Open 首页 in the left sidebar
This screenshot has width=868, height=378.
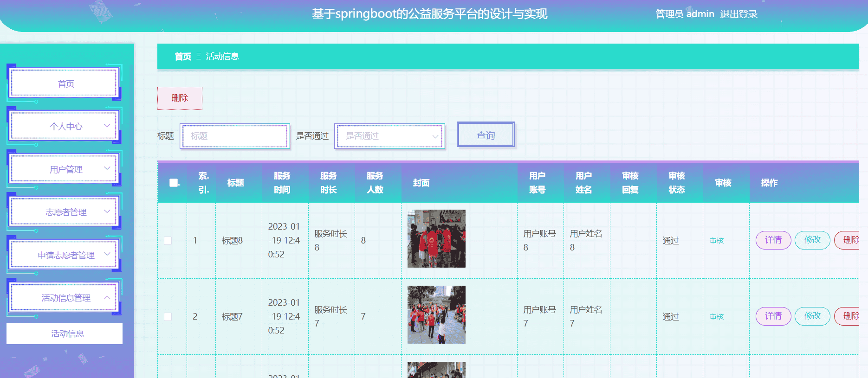point(64,83)
